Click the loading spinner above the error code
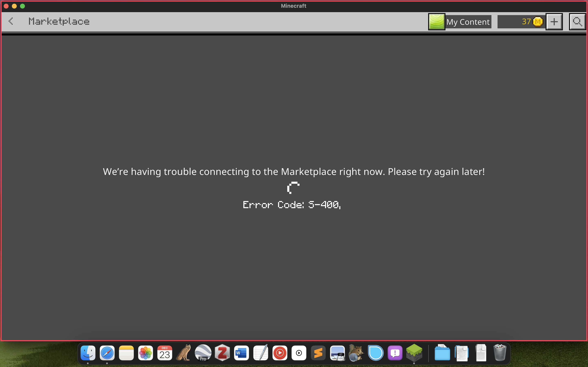The width and height of the screenshot is (588, 367). [293, 188]
